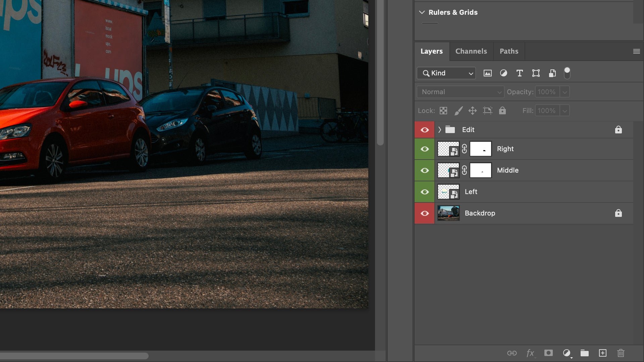
Task: Toggle visibility of Backdrop layer
Action: (x=425, y=213)
